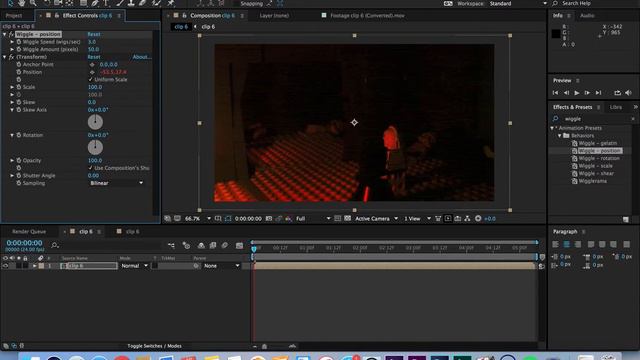Screen dimensions: 640x360
Task: Switch to the Project tab
Action: point(14,16)
